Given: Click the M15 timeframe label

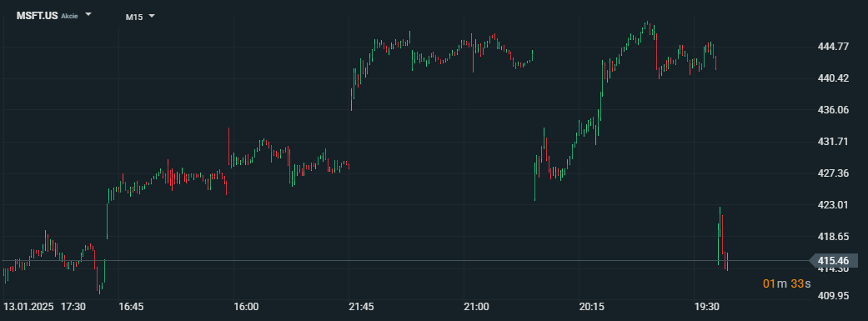Looking at the screenshot, I should tap(134, 17).
